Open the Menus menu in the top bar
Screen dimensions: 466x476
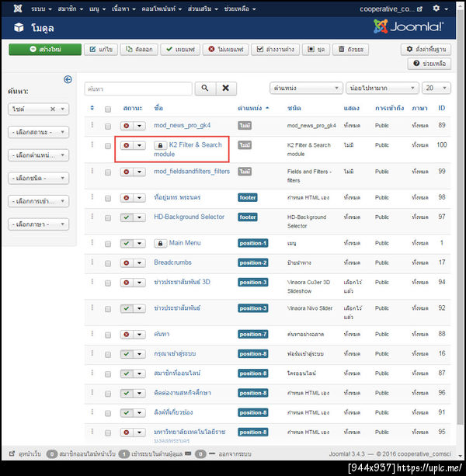[x=97, y=9]
